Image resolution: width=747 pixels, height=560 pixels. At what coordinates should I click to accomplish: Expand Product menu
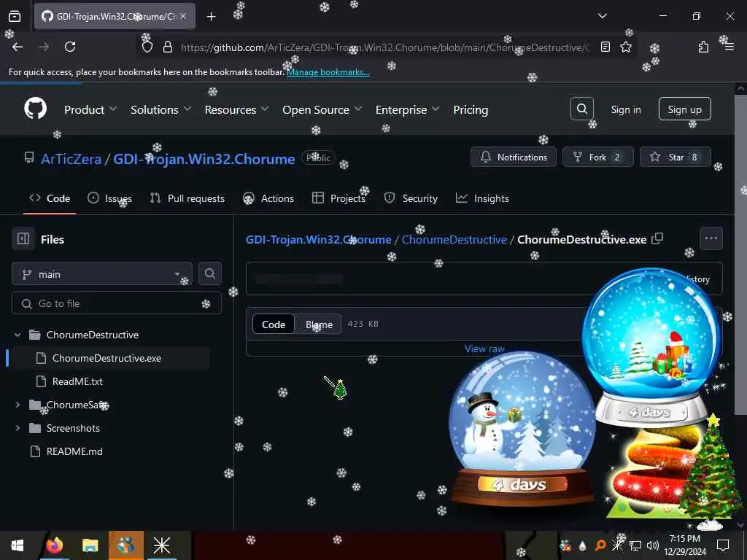[x=90, y=109]
